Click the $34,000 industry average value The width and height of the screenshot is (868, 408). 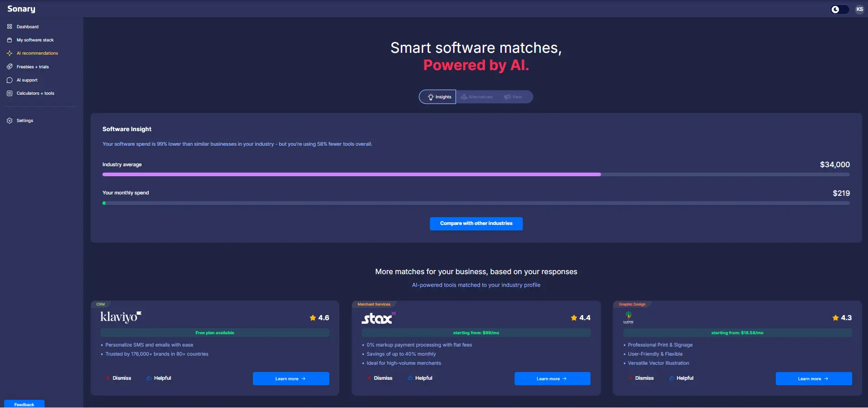(x=835, y=164)
